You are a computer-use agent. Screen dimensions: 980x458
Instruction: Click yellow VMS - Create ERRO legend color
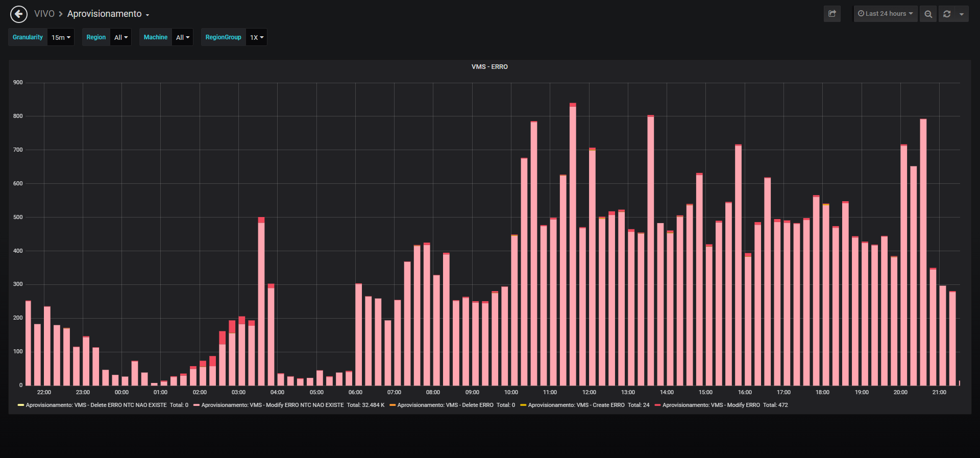click(x=523, y=405)
